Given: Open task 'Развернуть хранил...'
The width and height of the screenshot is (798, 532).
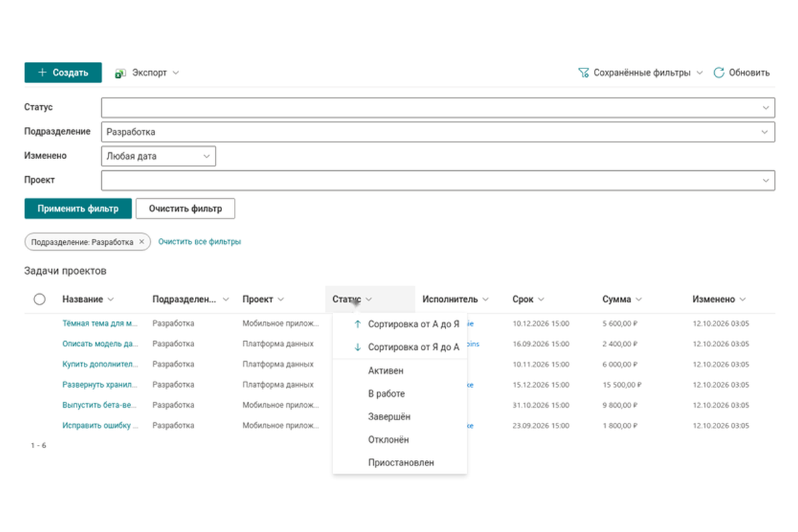Looking at the screenshot, I should [x=100, y=384].
